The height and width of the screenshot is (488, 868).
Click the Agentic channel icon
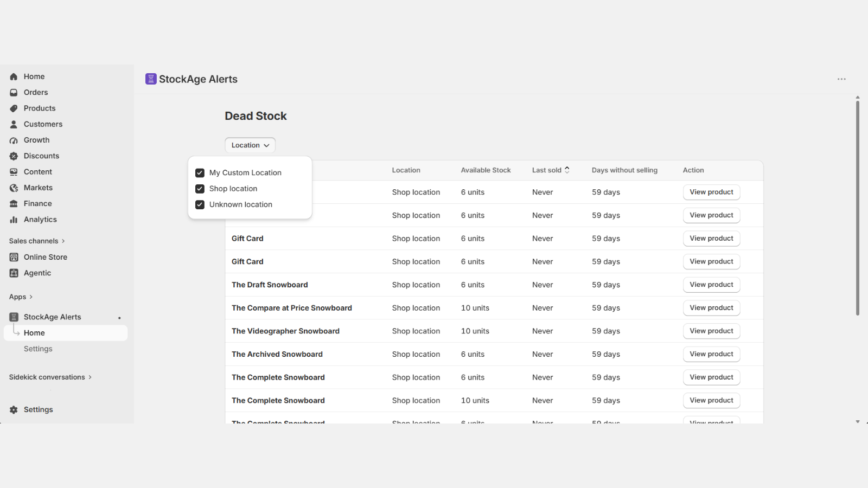pyautogui.click(x=14, y=273)
